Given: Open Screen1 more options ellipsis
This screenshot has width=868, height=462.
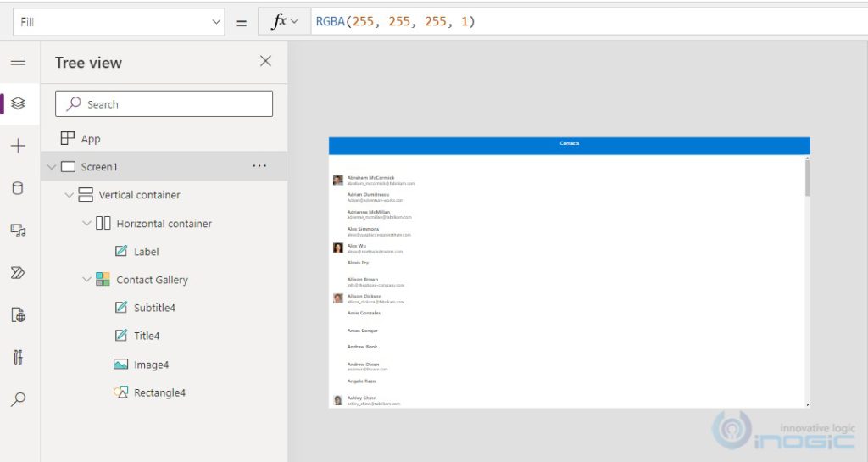Looking at the screenshot, I should tap(259, 166).
